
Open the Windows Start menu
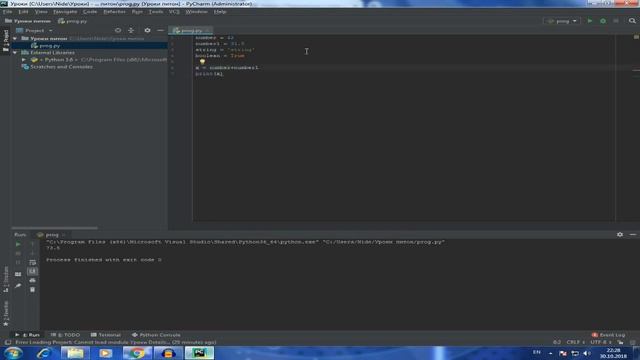(x=13, y=353)
